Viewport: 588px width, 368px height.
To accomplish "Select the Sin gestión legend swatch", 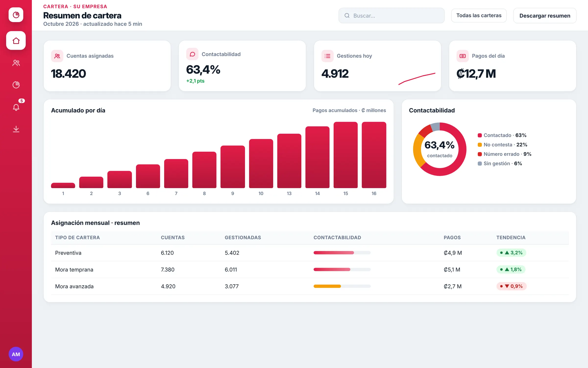I will tap(480, 163).
